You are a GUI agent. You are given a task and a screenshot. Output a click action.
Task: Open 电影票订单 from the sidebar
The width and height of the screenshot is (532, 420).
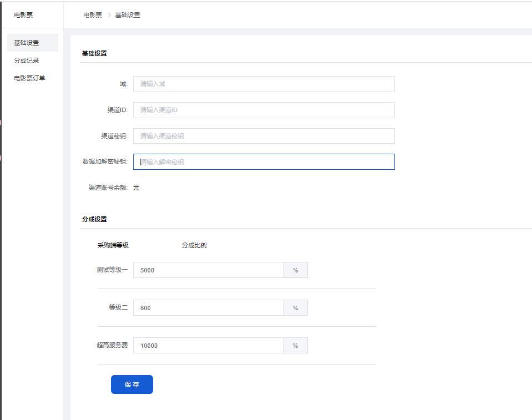point(29,78)
